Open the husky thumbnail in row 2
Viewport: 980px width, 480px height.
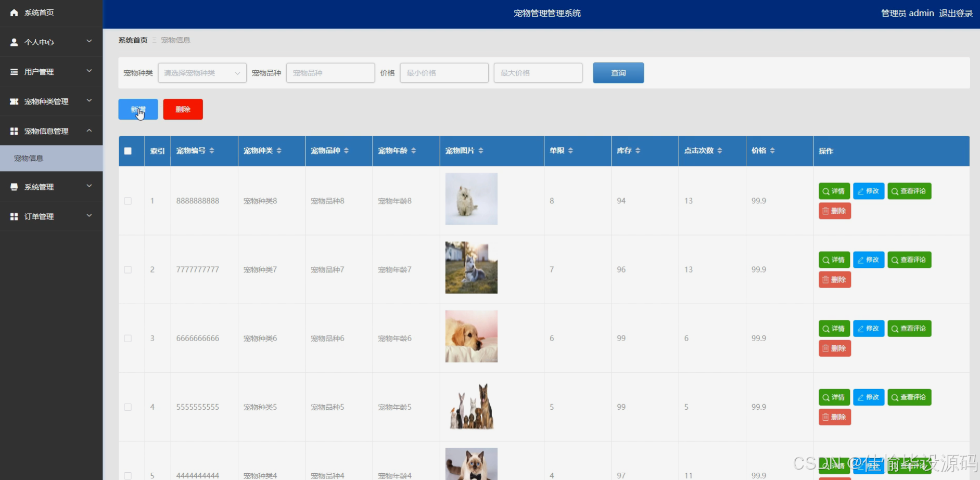click(x=471, y=267)
